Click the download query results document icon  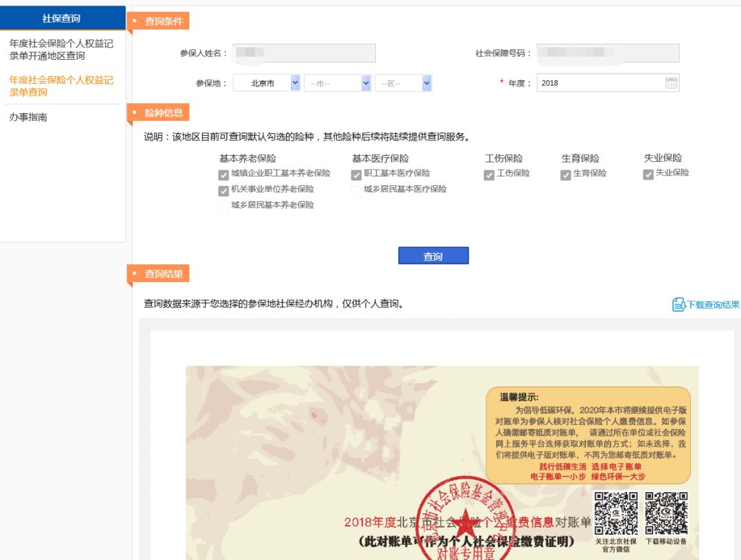pos(679,305)
